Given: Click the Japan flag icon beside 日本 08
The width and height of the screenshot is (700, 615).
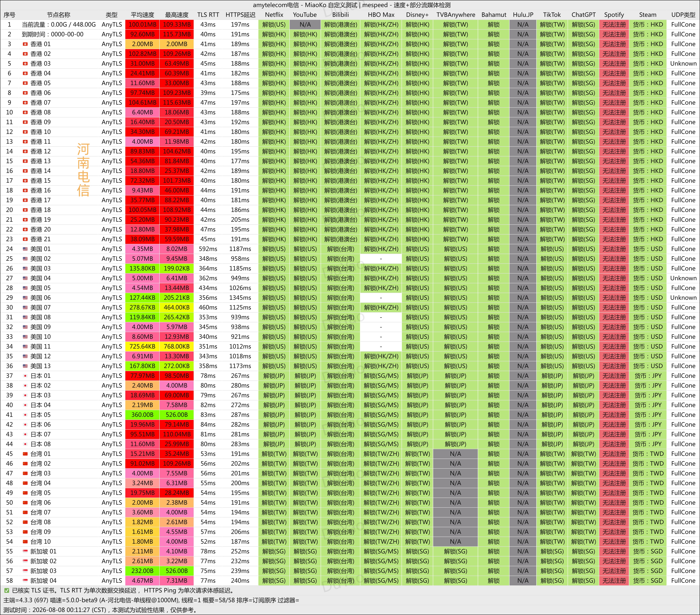Looking at the screenshot, I should [x=25, y=444].
